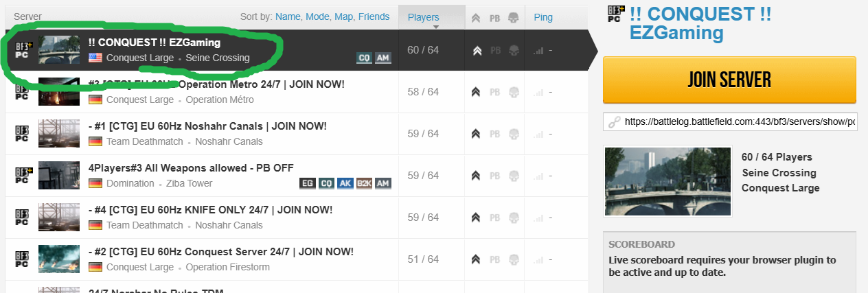The image size is (868, 293).
Task: Click the 51 / 64 player count
Action: 423,259
